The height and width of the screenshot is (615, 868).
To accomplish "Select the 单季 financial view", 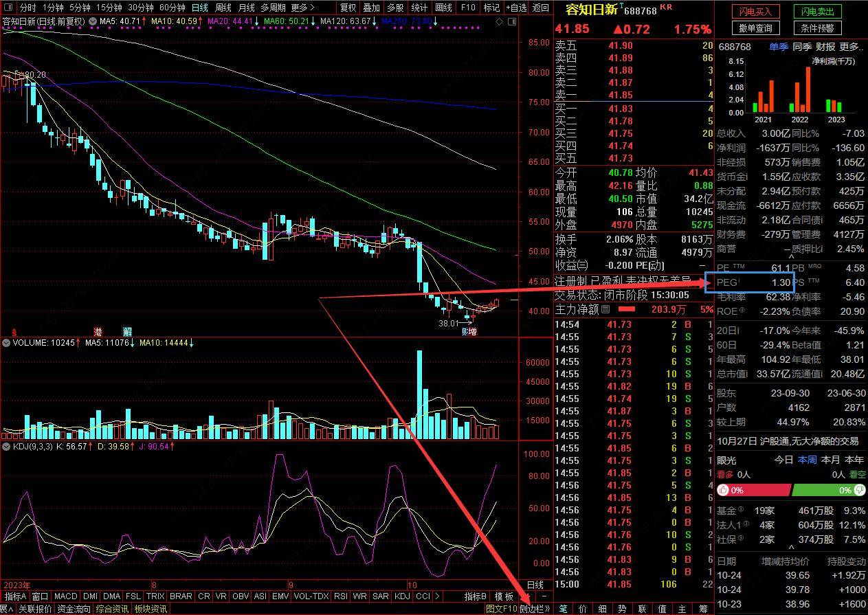I will pos(779,47).
